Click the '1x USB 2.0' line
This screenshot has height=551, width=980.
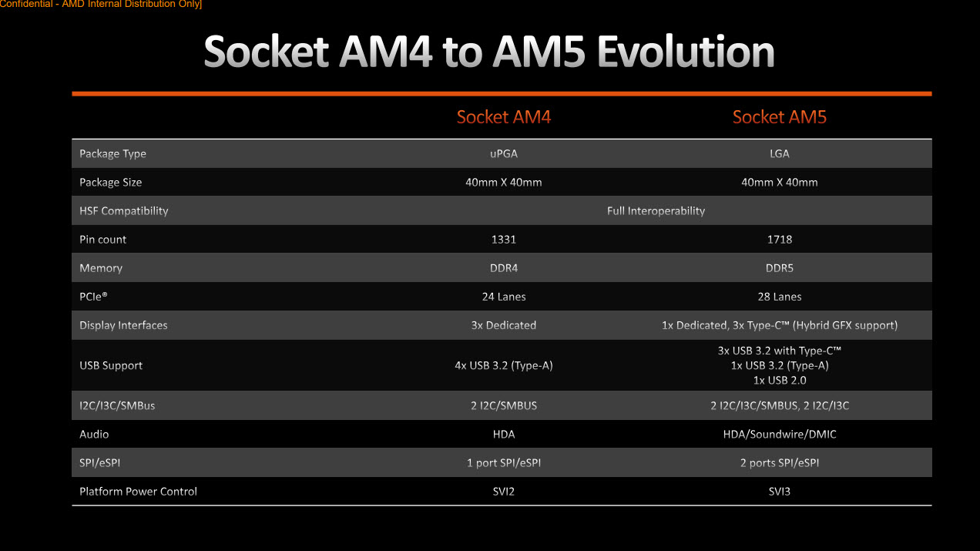[780, 380]
